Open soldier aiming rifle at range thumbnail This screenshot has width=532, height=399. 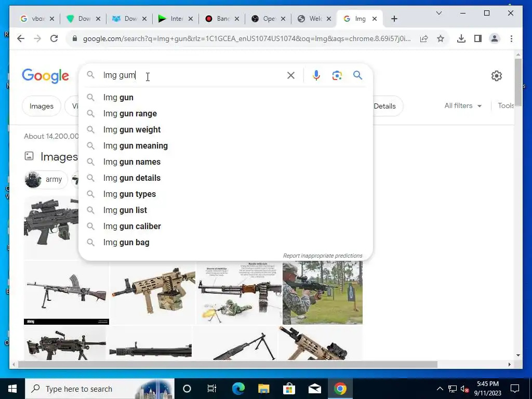tap(322, 292)
